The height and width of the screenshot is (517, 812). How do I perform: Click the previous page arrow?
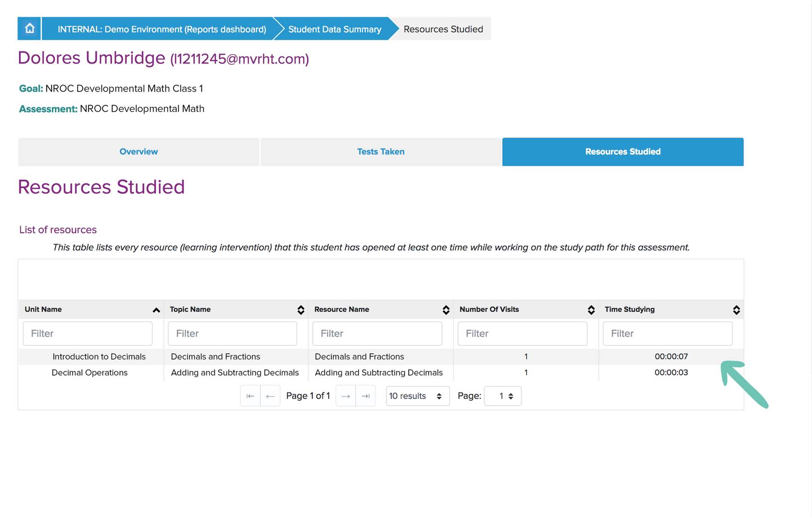pyautogui.click(x=270, y=395)
